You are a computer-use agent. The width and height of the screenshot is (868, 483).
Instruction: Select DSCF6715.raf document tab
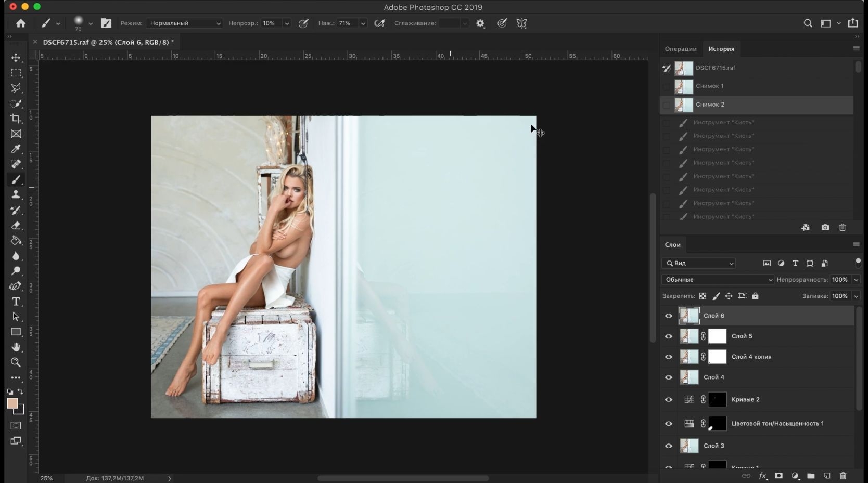click(x=108, y=42)
